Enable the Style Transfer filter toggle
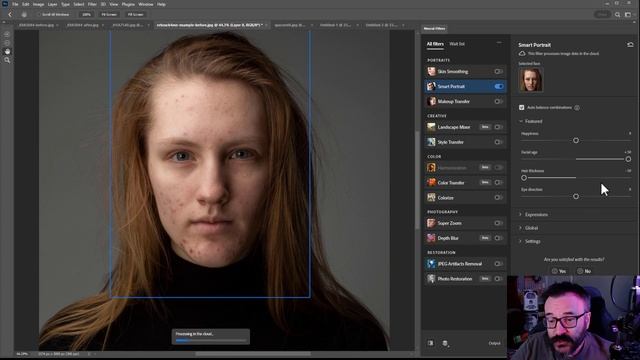The height and width of the screenshot is (360, 640). click(498, 142)
